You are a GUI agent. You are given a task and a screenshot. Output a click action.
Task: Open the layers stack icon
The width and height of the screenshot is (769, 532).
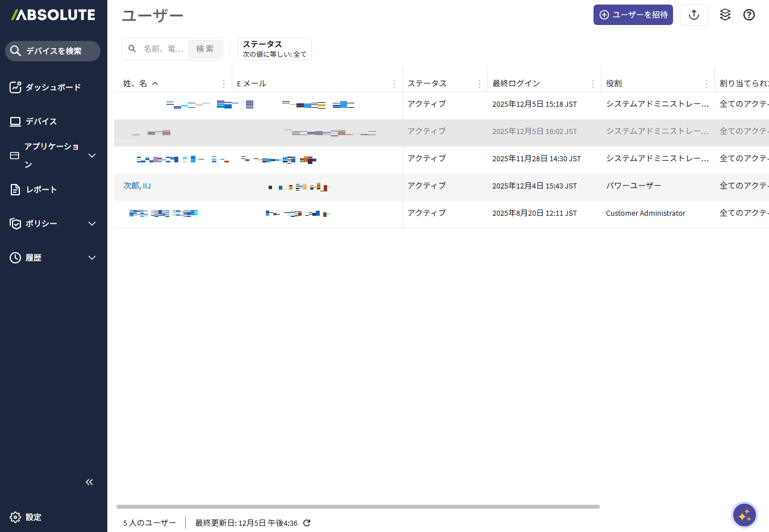(725, 15)
